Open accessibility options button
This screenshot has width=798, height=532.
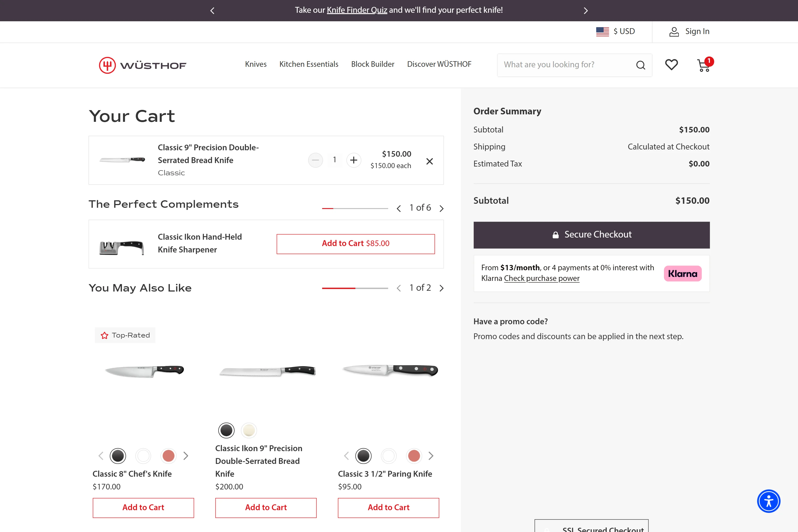coord(768,501)
